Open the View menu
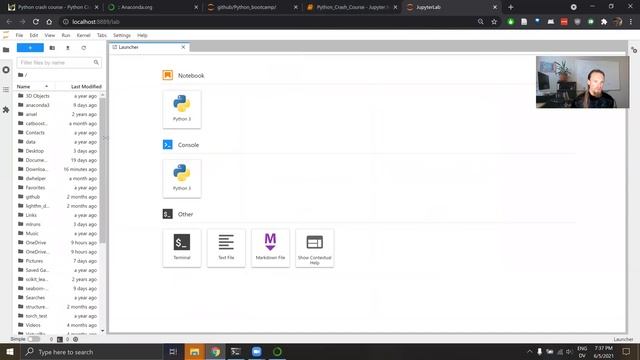640x360 pixels. click(50, 36)
